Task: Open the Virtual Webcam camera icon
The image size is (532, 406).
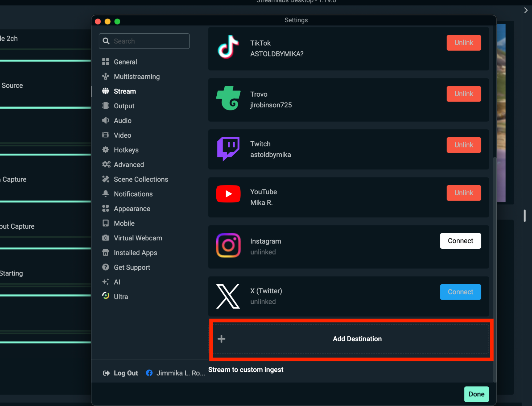Action: tap(106, 238)
